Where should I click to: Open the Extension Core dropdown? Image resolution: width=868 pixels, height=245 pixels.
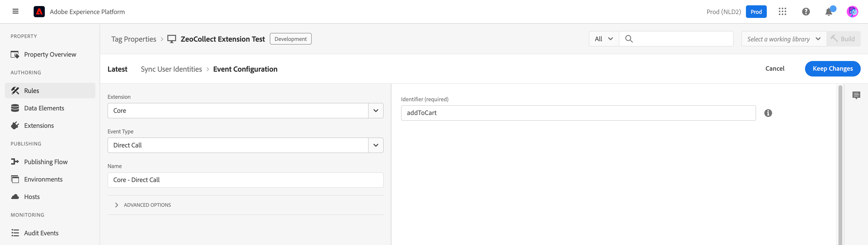click(x=245, y=111)
